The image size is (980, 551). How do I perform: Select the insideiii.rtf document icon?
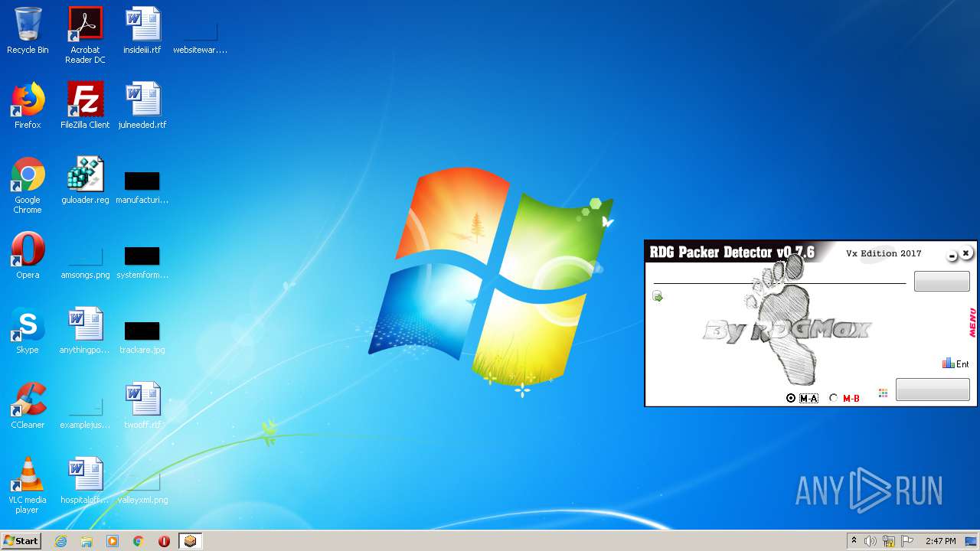coord(142,31)
